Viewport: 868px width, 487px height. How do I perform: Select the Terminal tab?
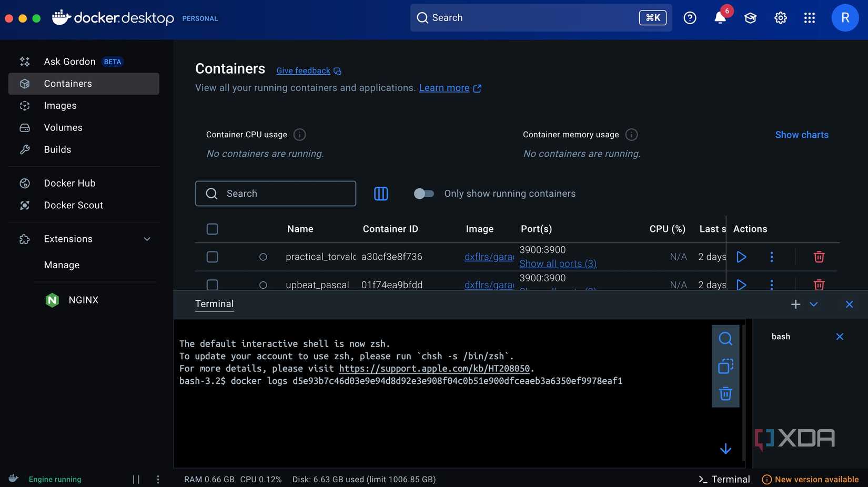pos(214,304)
